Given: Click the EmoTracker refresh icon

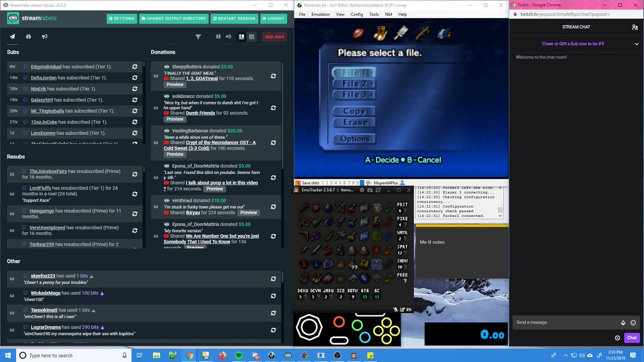Looking at the screenshot, I should click(379, 190).
